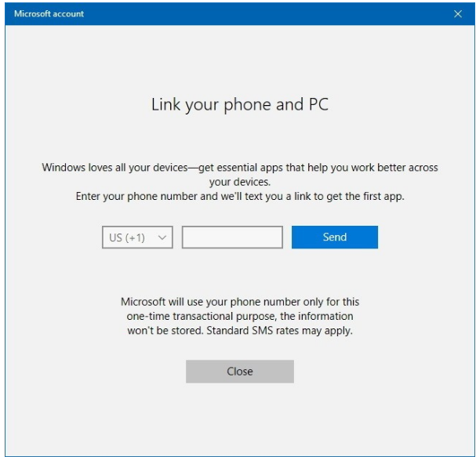Click the Send button
The height and width of the screenshot is (457, 476).
click(x=334, y=238)
